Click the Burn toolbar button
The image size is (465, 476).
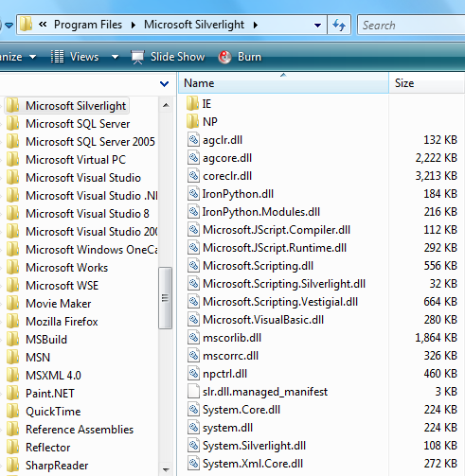(x=240, y=57)
